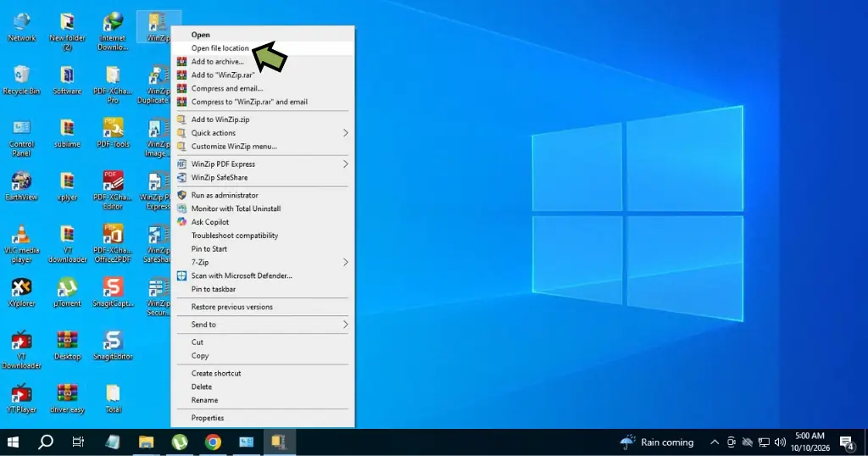
Task: Select the VLC media player icon
Action: (21, 244)
